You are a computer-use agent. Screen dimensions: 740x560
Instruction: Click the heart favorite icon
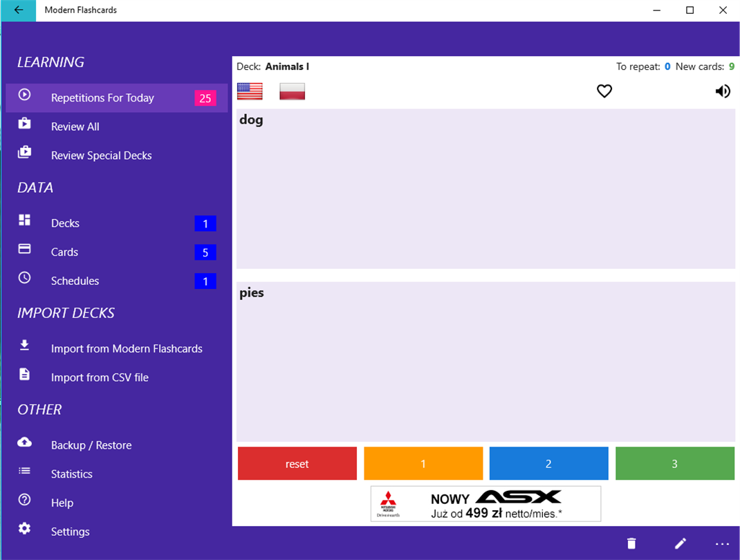click(x=604, y=91)
